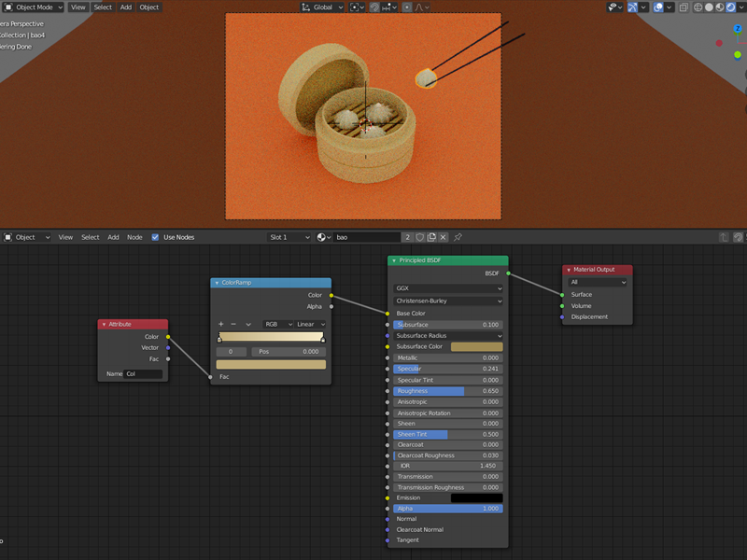This screenshot has width=747, height=560.
Task: Expand the Subsurface Radius dropdown
Action: tap(448, 336)
